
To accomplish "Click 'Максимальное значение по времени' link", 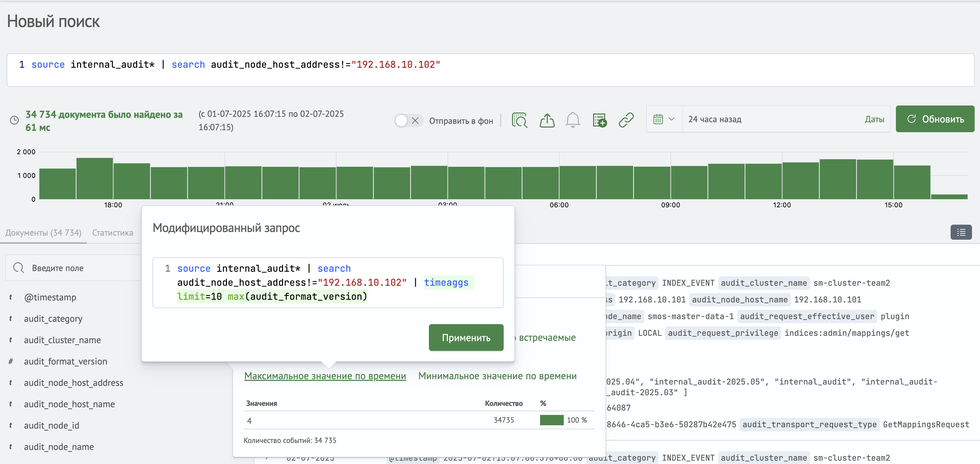I will coord(325,376).
